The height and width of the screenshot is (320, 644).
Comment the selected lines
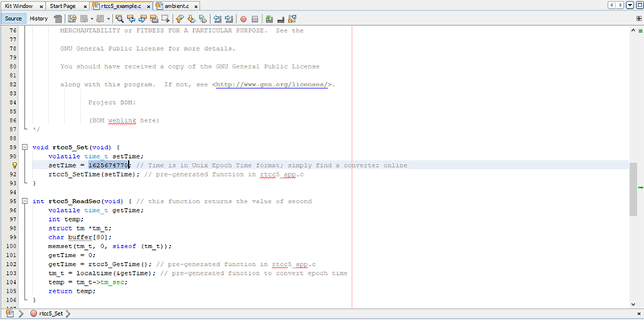(x=269, y=19)
